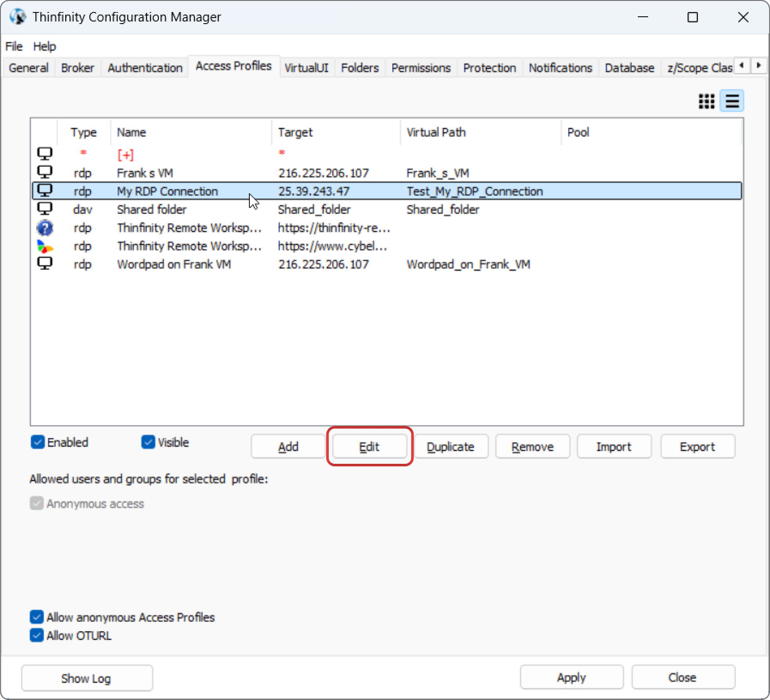Image resolution: width=770 pixels, height=700 pixels.
Task: Duplicate the selected profile
Action: (451, 447)
